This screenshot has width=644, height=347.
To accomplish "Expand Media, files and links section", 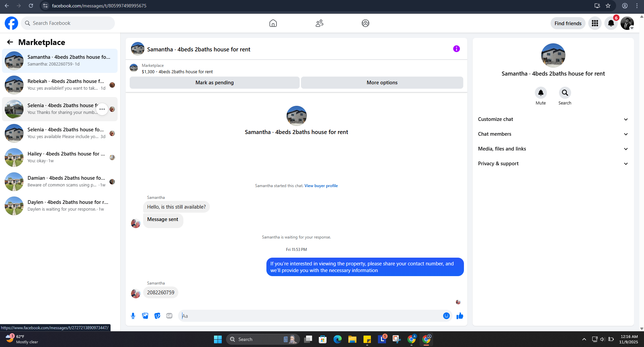I will click(553, 149).
